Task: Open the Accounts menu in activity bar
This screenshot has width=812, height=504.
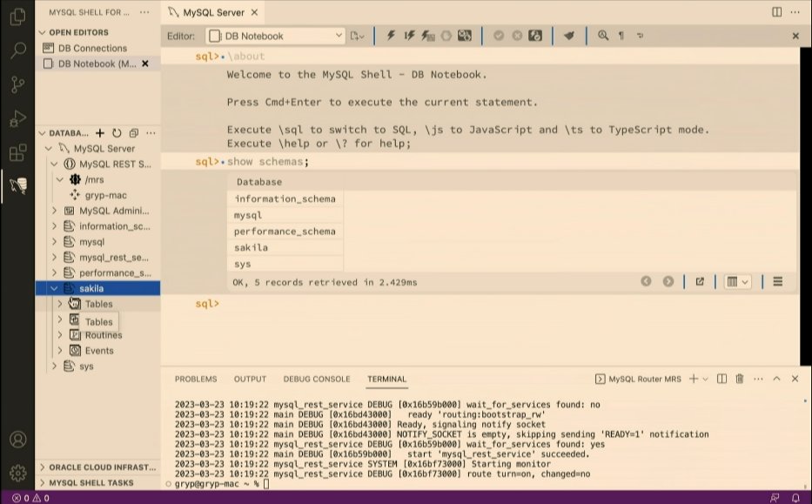Action: click(17, 440)
